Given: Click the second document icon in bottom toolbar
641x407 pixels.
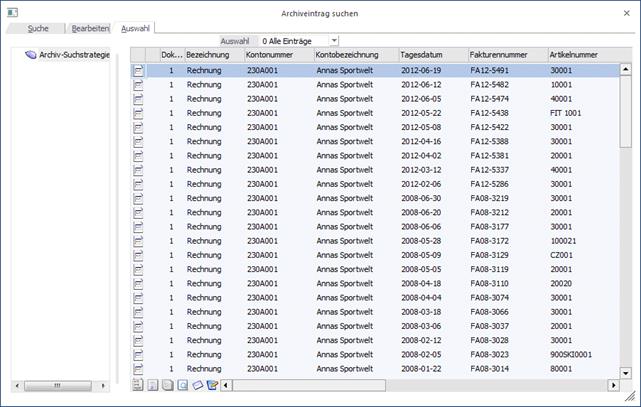Looking at the screenshot, I should click(153, 385).
